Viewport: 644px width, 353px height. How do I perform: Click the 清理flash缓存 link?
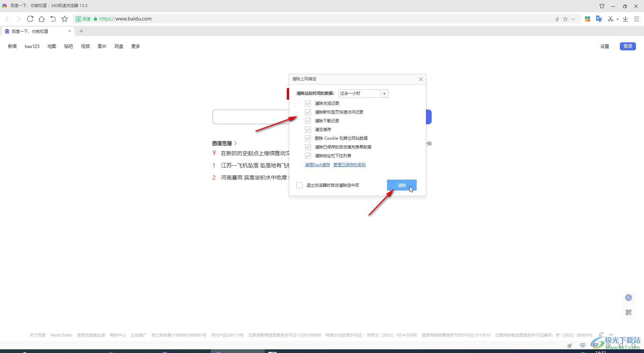point(317,165)
